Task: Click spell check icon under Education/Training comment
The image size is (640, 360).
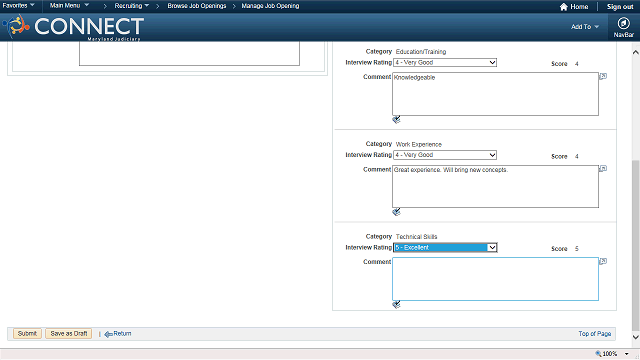Action: (396, 120)
